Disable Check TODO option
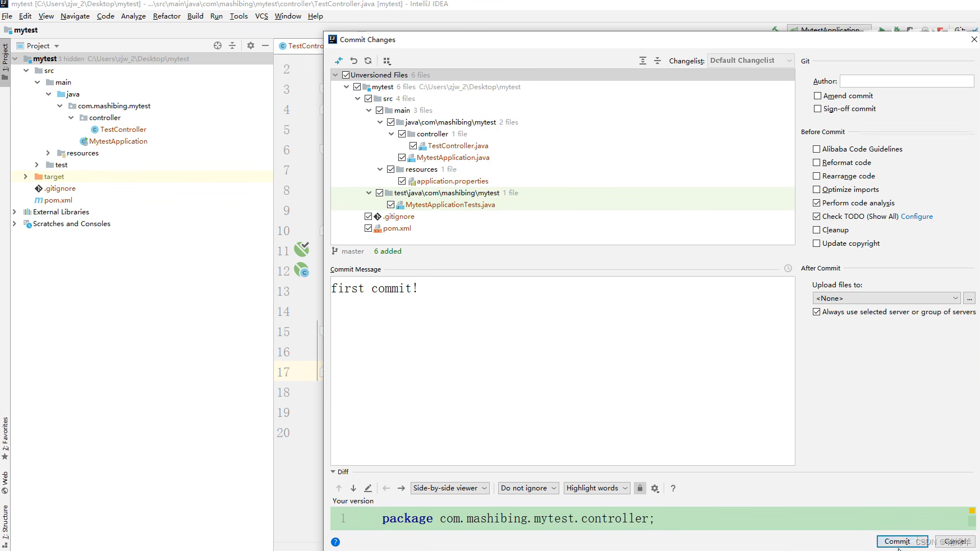This screenshot has width=980, height=551. (817, 217)
